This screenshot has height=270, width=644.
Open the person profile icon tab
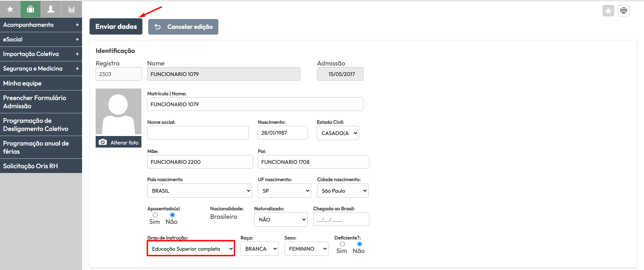[51, 9]
